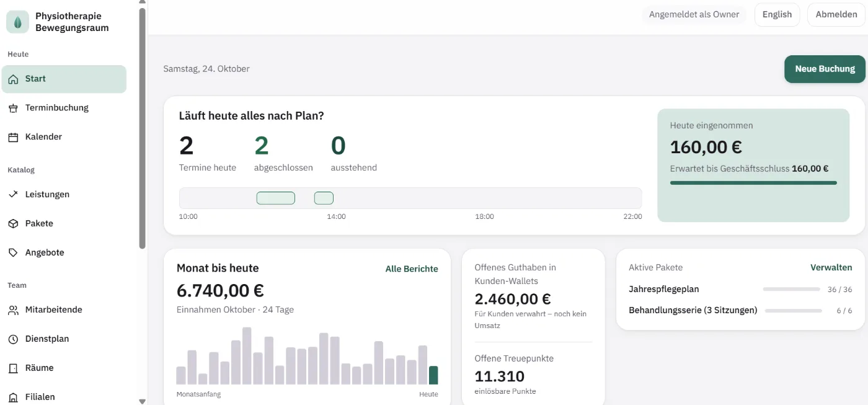Click the Start home icon
This screenshot has height=405, width=868.
click(x=13, y=79)
